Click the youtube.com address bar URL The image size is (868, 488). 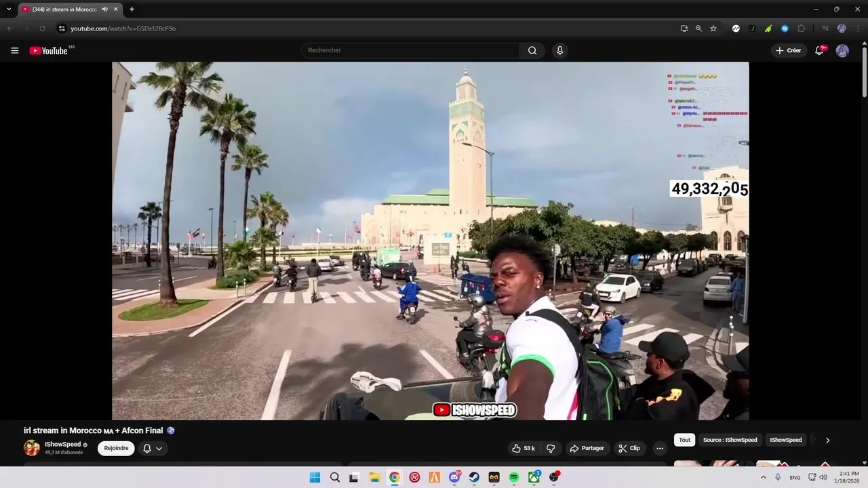point(123,28)
